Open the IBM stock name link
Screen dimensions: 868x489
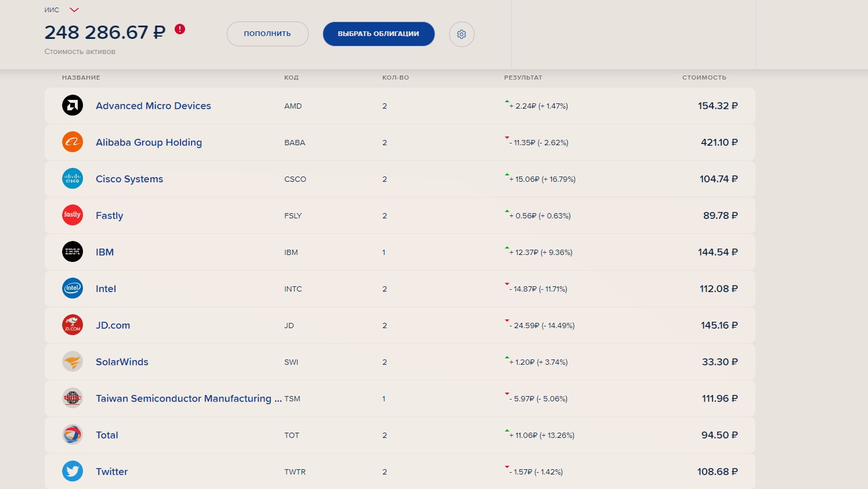click(104, 252)
